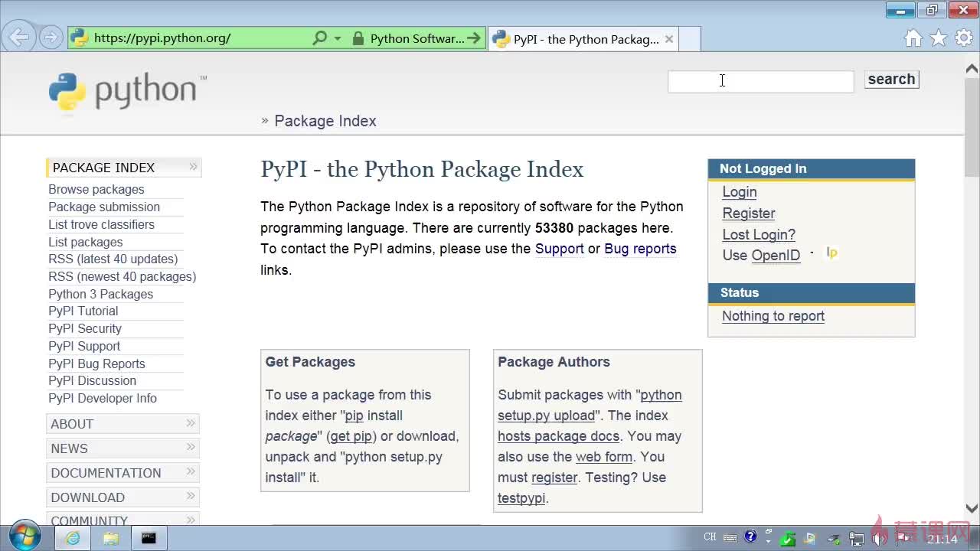This screenshot has height=551, width=980.
Task: Click the magnifier search icon in address bar
Action: tap(320, 38)
